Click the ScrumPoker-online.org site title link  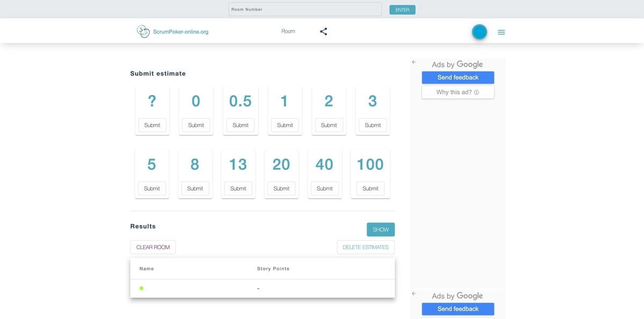(x=181, y=32)
